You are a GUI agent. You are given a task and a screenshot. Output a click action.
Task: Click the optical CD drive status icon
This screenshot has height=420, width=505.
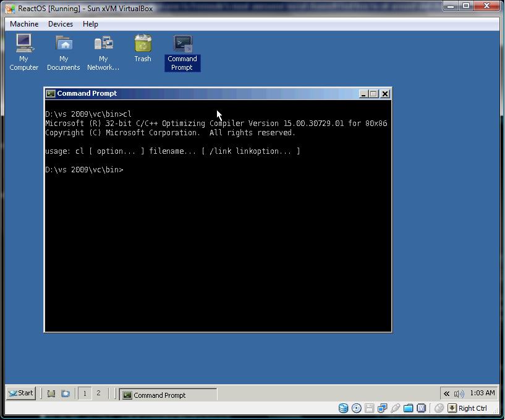click(x=356, y=408)
